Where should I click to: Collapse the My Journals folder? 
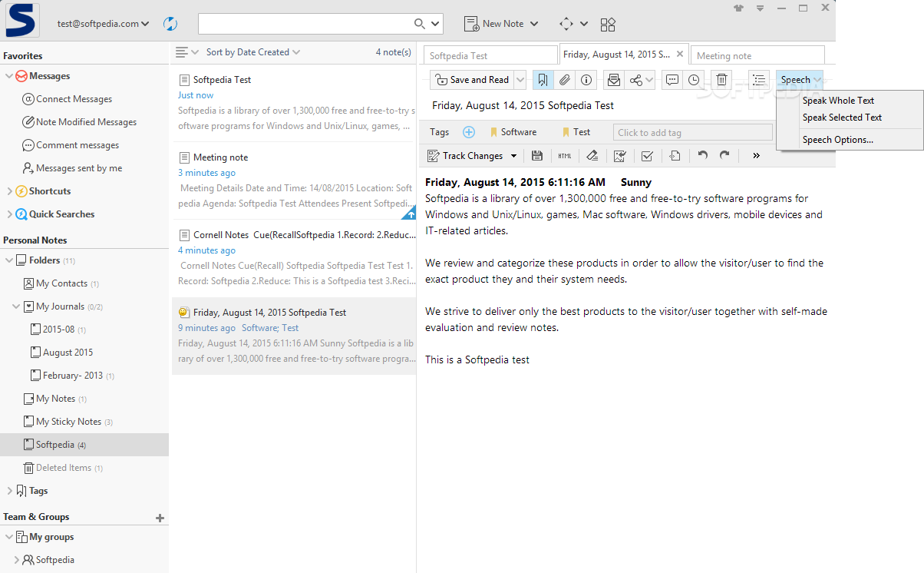(17, 306)
